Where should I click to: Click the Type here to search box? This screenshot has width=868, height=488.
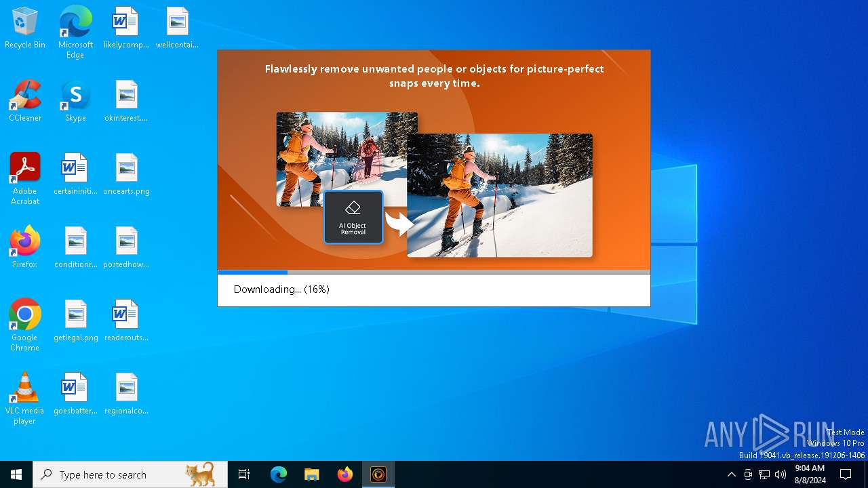click(130, 474)
